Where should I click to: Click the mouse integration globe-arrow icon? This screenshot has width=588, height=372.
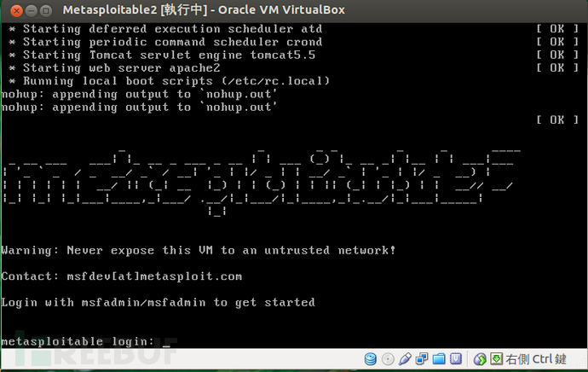click(x=480, y=359)
